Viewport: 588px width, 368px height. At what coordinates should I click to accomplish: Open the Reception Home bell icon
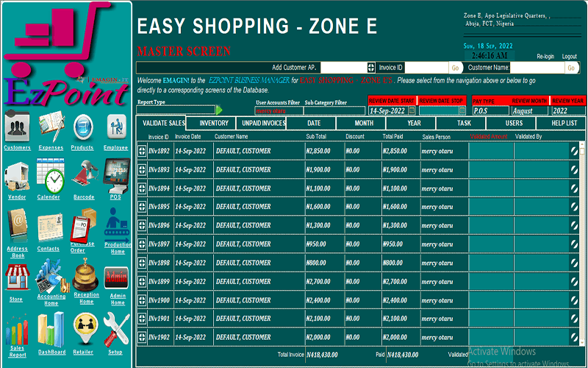click(x=86, y=276)
